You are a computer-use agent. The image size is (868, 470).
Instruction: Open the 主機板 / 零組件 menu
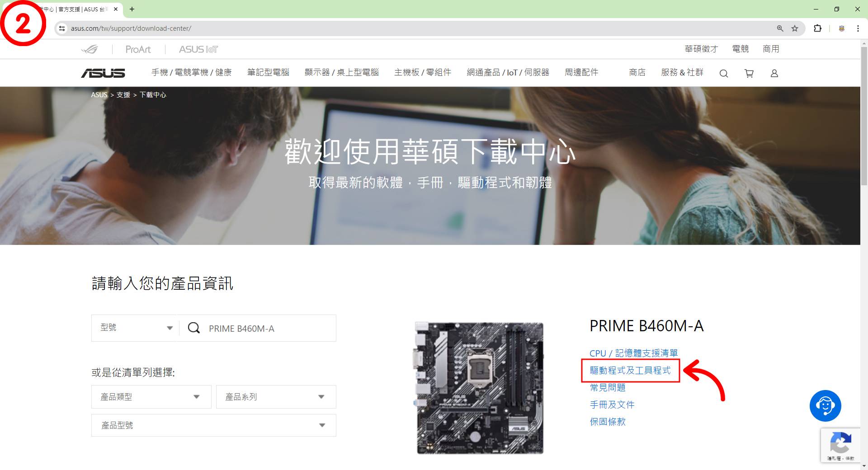[422, 72]
